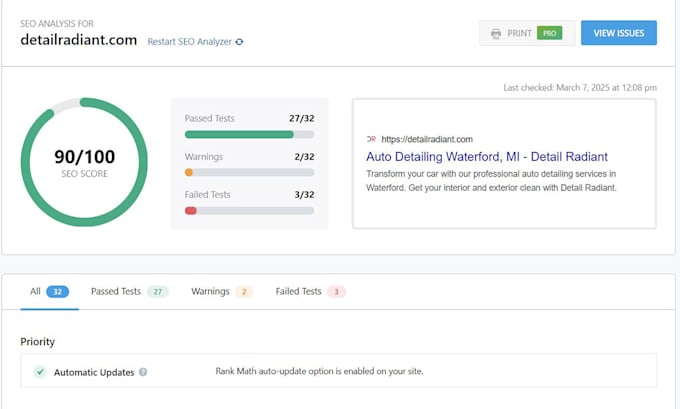Click the 27/32 passed tests value
The width and height of the screenshot is (680, 409).
coord(301,118)
